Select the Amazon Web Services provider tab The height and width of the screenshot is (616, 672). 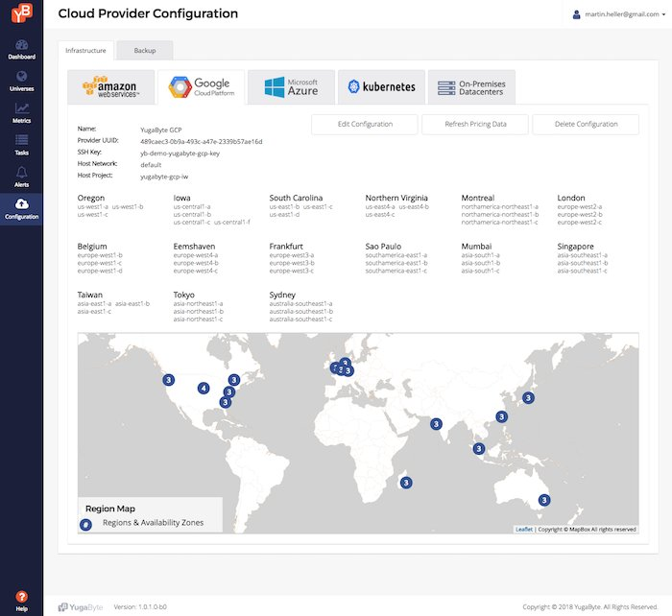point(111,87)
